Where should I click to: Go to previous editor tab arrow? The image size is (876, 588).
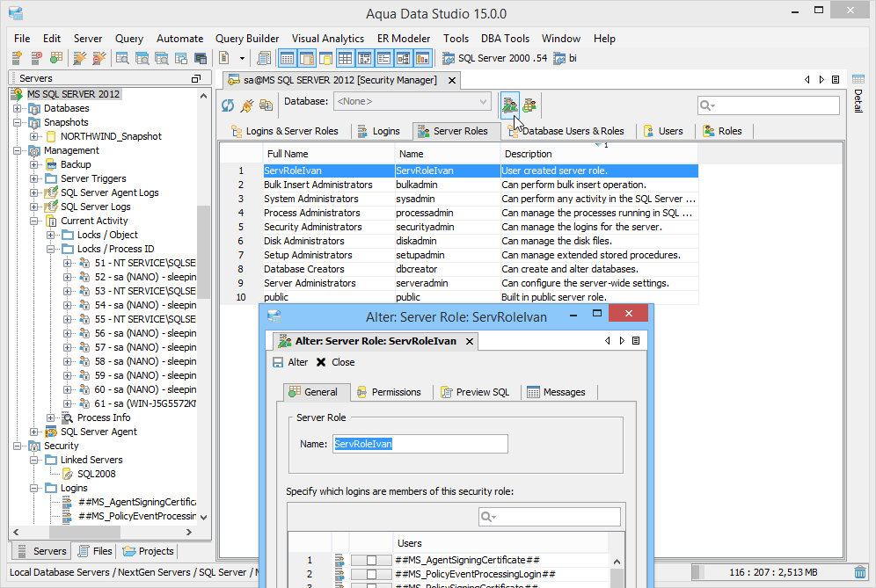(807, 79)
